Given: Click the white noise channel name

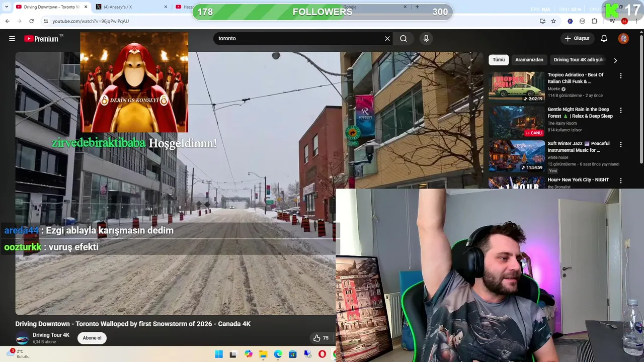Looking at the screenshot, I should tap(557, 157).
